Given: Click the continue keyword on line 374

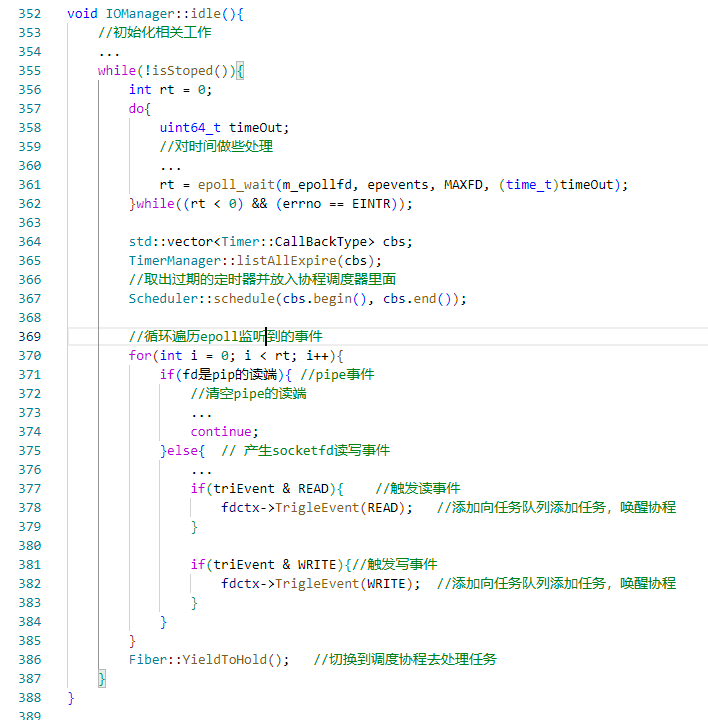Looking at the screenshot, I should pyautogui.click(x=222, y=431).
